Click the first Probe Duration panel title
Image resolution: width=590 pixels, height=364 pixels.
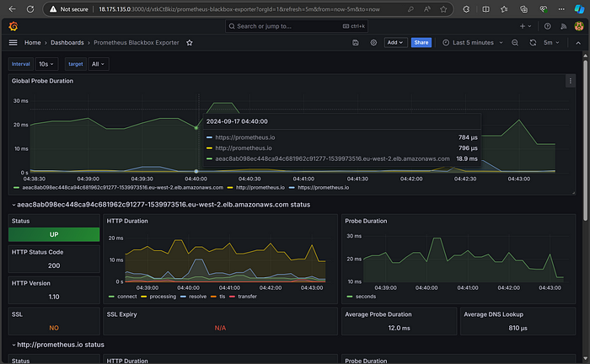pos(366,221)
